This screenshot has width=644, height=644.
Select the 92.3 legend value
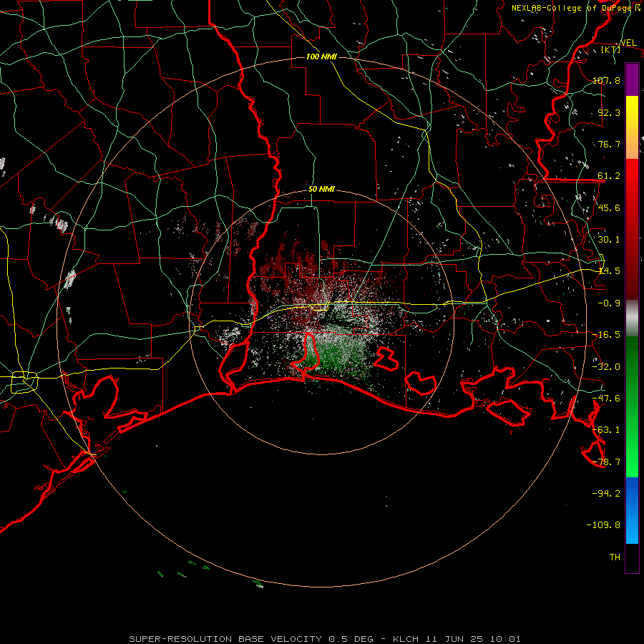(x=609, y=112)
